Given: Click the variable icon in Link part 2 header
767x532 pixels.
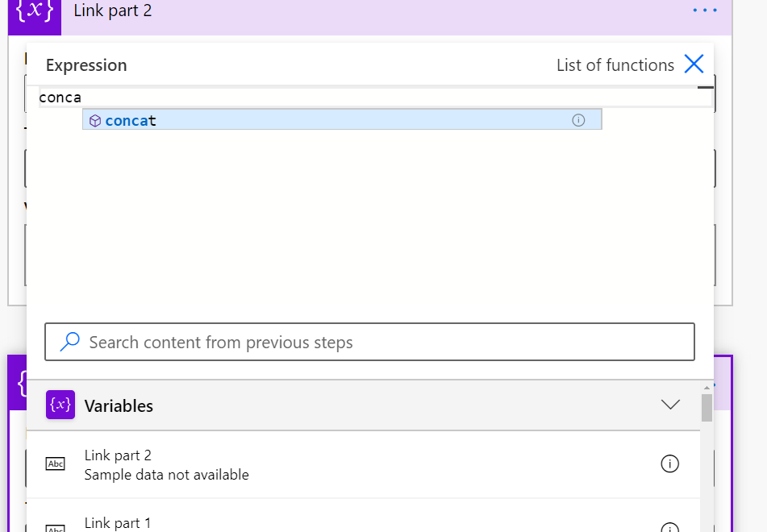Looking at the screenshot, I should (35, 14).
